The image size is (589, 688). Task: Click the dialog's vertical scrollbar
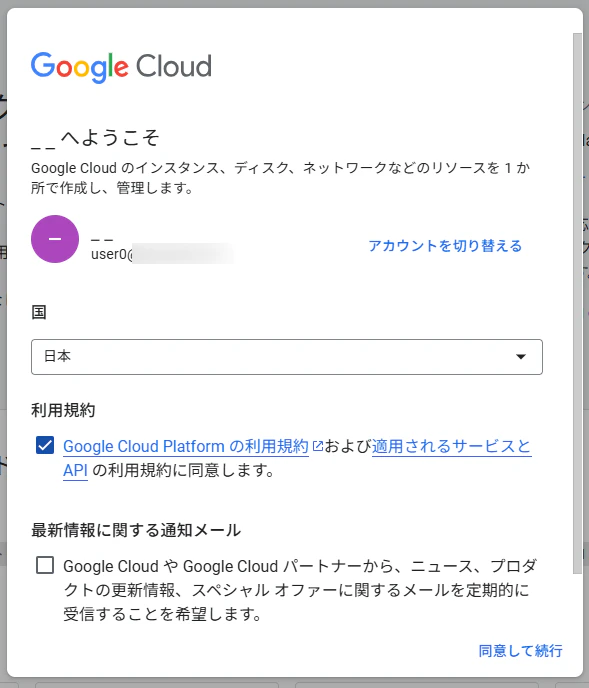pos(578,303)
